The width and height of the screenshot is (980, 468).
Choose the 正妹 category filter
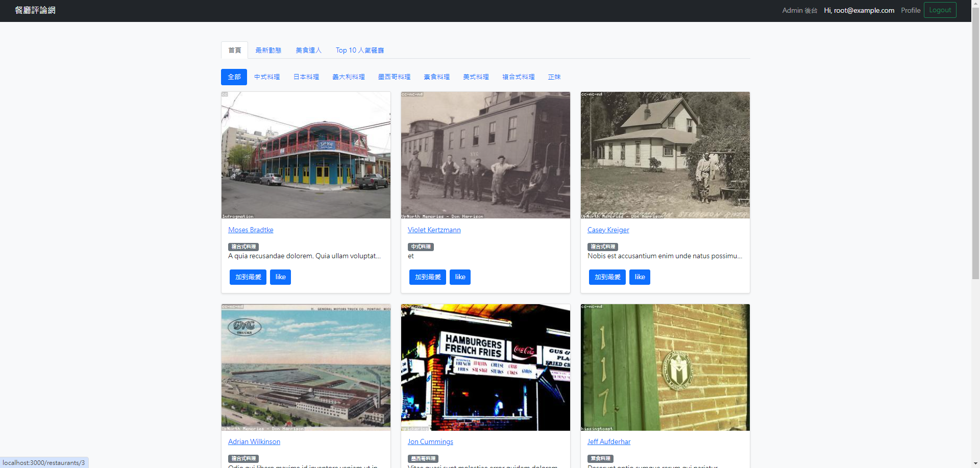[x=554, y=77]
